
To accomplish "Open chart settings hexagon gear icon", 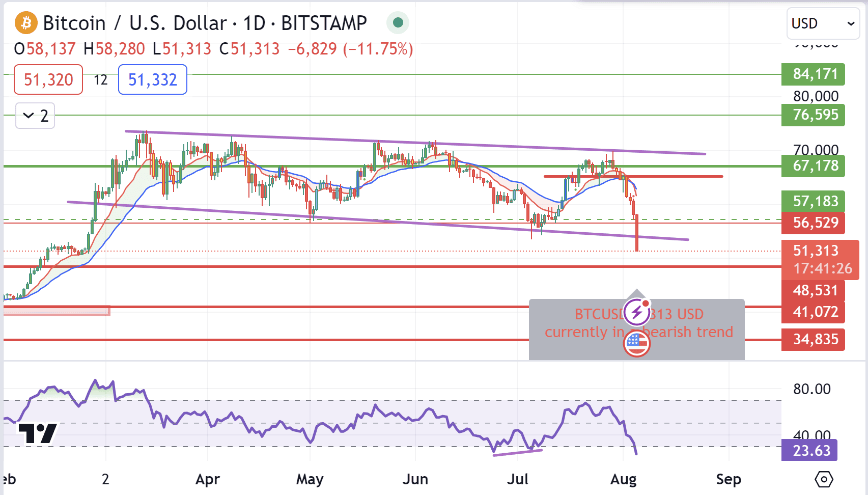I will click(824, 479).
